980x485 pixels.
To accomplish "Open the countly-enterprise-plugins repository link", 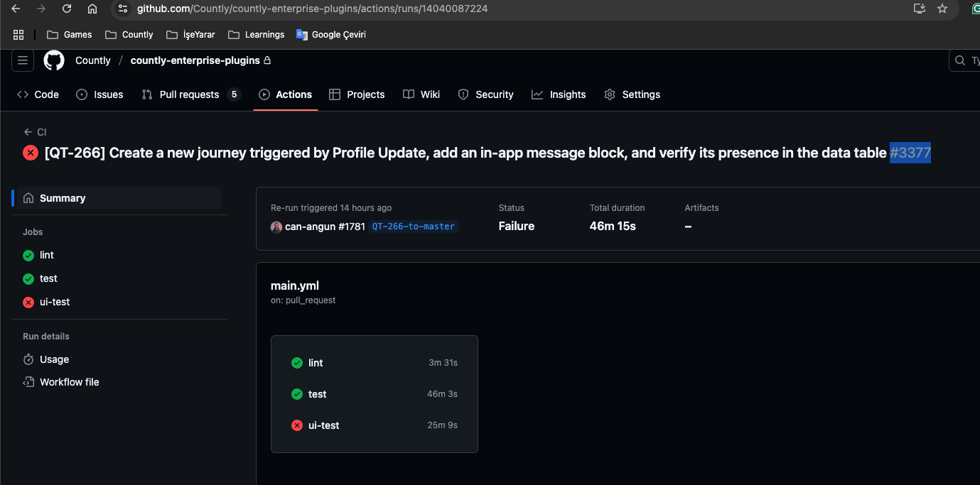I will tap(195, 60).
